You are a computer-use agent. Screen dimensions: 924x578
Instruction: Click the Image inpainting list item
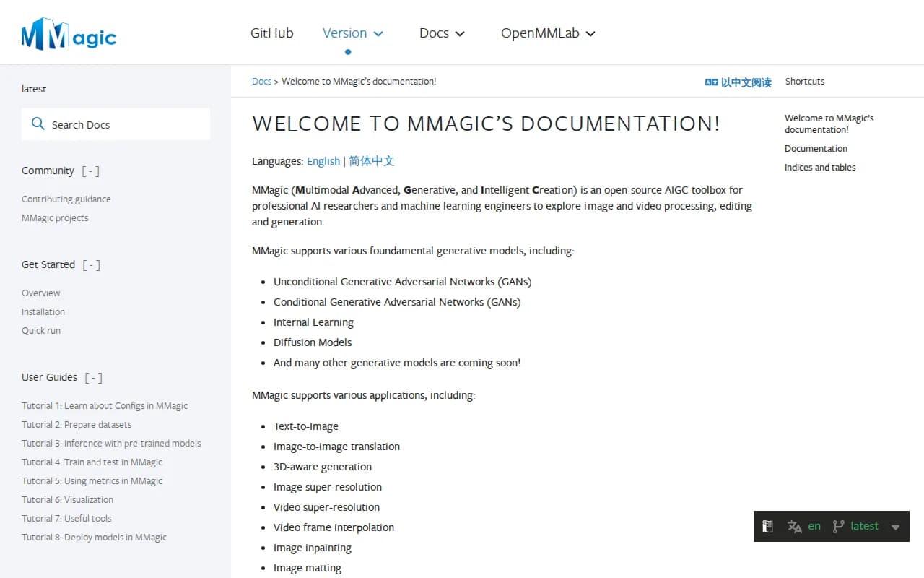[313, 548]
